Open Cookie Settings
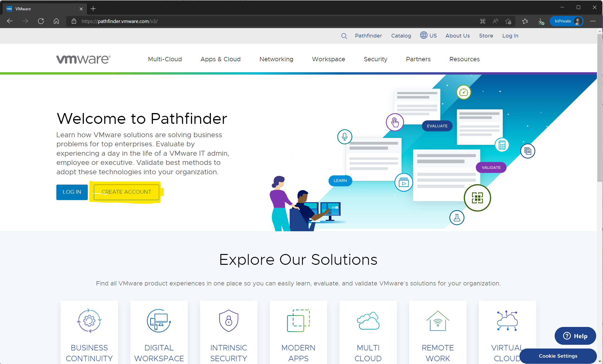This screenshot has width=603, height=364. coord(558,356)
